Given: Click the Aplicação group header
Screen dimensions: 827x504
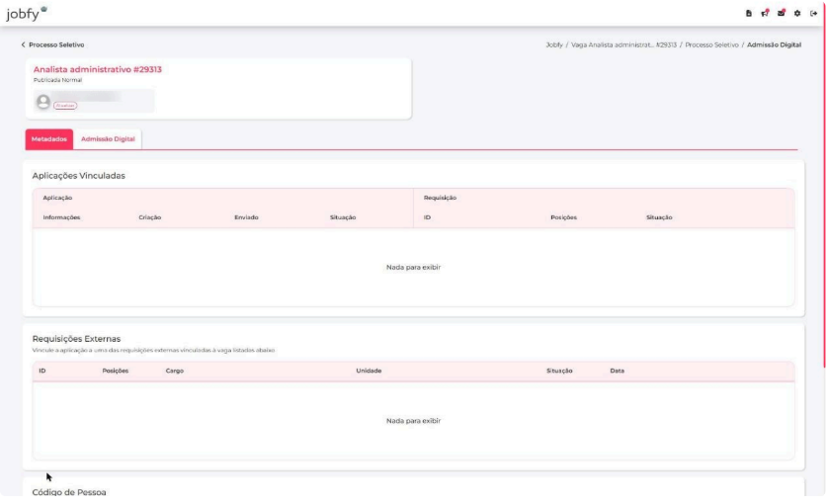Looking at the screenshot, I should pos(57,198).
